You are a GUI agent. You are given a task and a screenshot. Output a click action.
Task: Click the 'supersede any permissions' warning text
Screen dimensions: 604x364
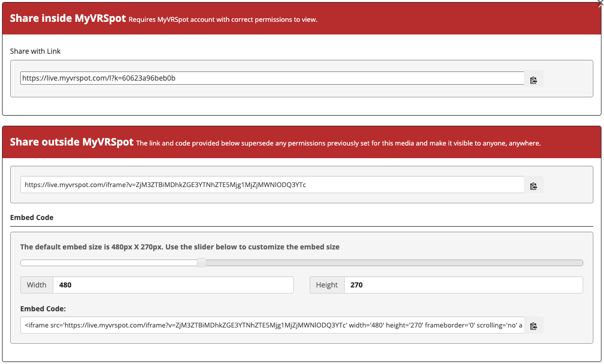click(x=339, y=143)
